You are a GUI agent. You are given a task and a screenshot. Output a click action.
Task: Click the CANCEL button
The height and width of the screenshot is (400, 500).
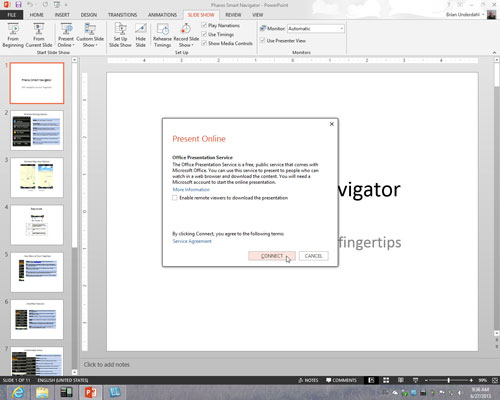click(x=313, y=256)
